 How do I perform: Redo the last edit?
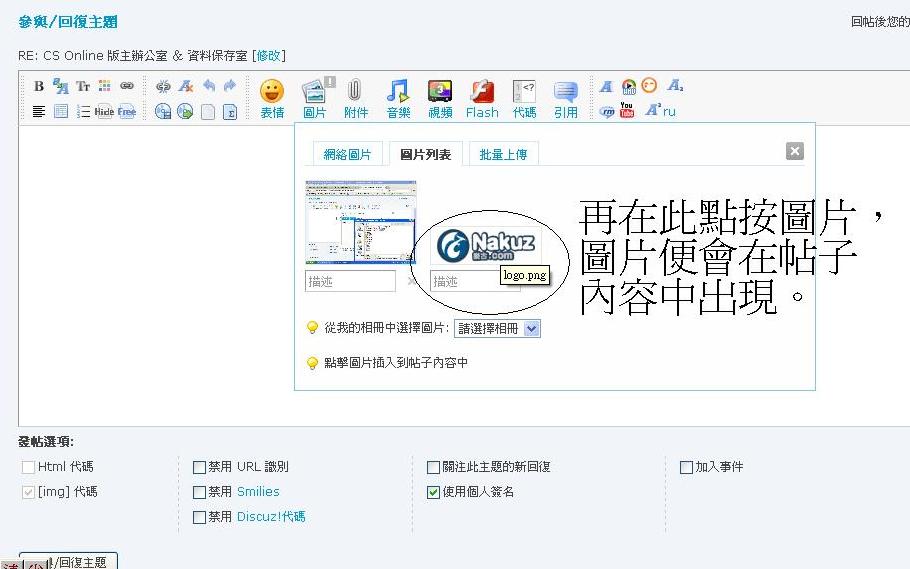click(x=230, y=86)
